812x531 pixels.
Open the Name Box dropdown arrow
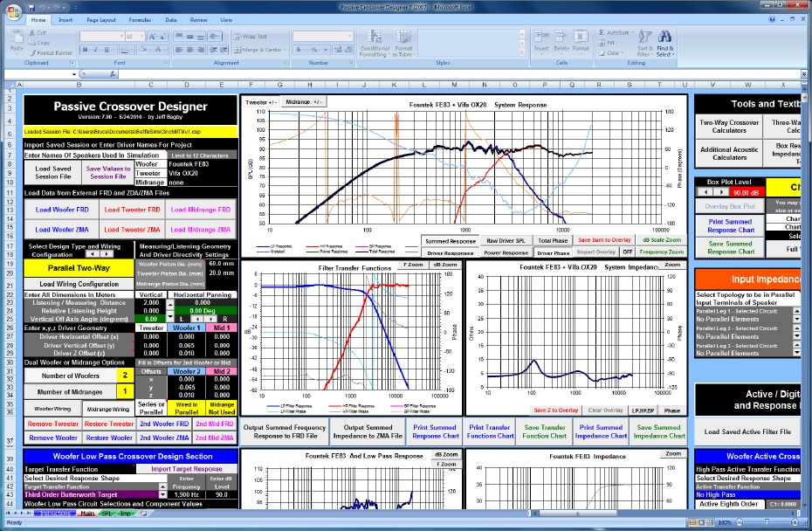pyautogui.click(x=74, y=74)
